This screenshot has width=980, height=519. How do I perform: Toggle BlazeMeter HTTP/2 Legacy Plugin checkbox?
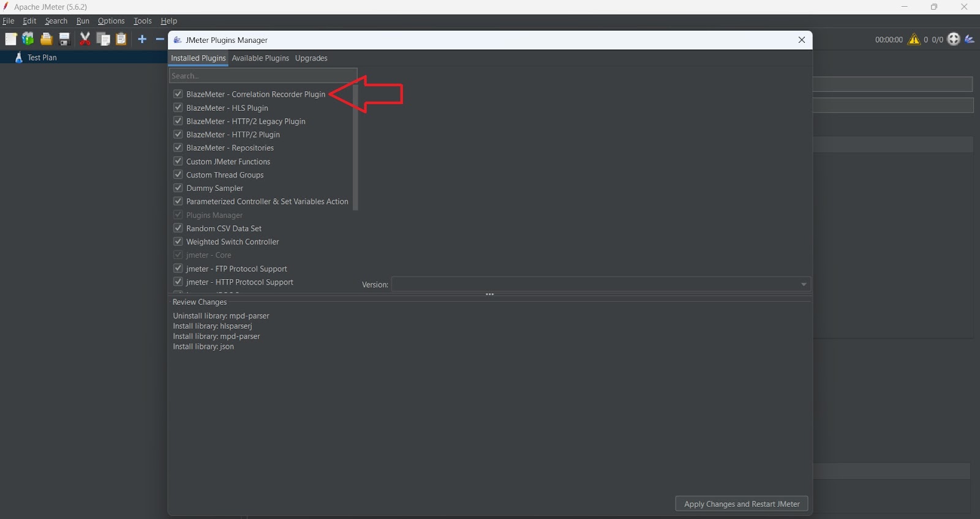(178, 121)
